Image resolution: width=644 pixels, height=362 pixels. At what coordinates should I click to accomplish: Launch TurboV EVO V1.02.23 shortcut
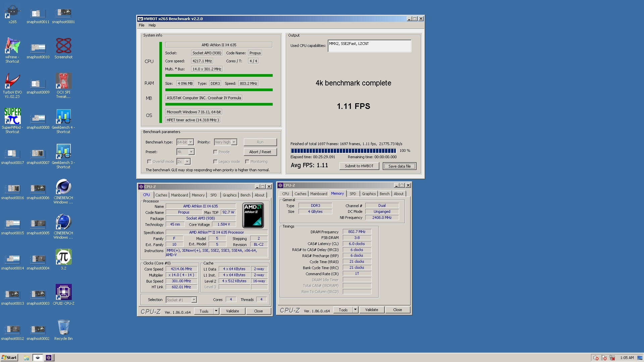pyautogui.click(x=12, y=85)
